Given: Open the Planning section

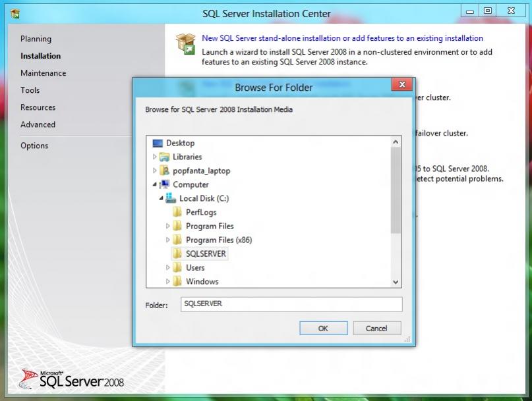Looking at the screenshot, I should [36, 39].
